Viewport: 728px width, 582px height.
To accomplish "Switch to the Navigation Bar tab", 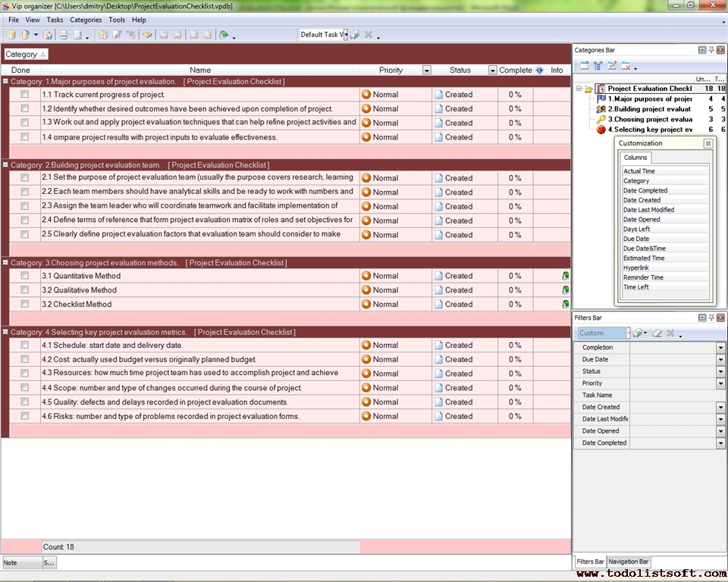I will (628, 562).
